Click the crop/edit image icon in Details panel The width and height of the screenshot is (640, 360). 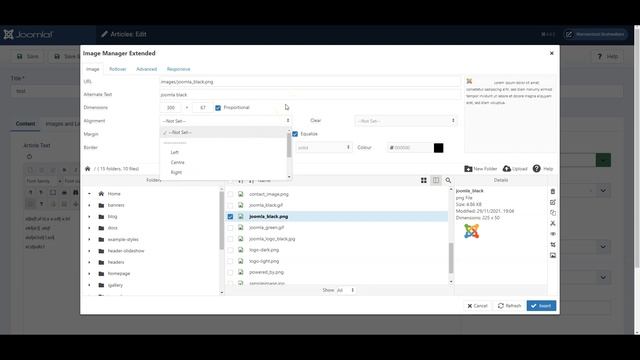click(x=553, y=244)
